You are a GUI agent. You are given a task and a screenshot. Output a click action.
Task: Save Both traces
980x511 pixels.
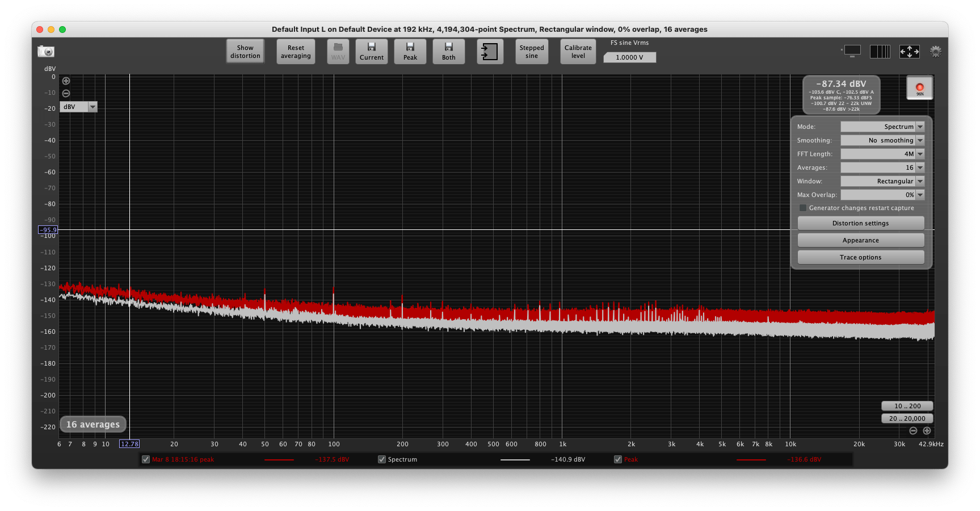point(449,52)
